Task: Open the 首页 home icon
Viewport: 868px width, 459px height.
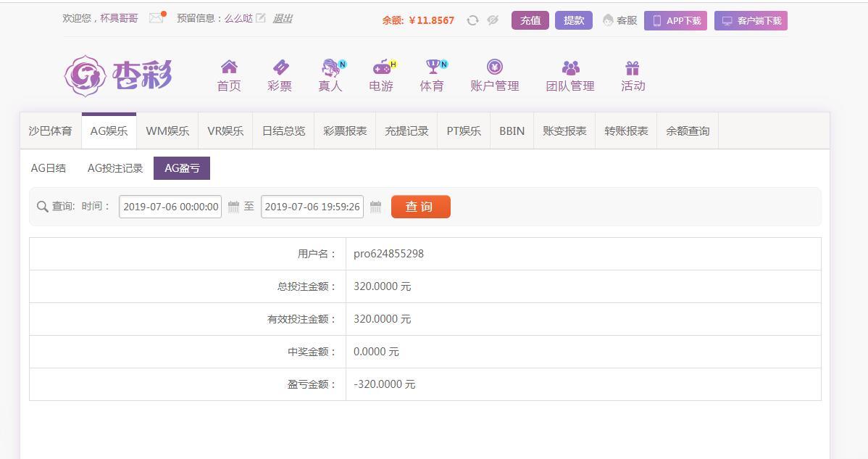Action: pos(229,67)
